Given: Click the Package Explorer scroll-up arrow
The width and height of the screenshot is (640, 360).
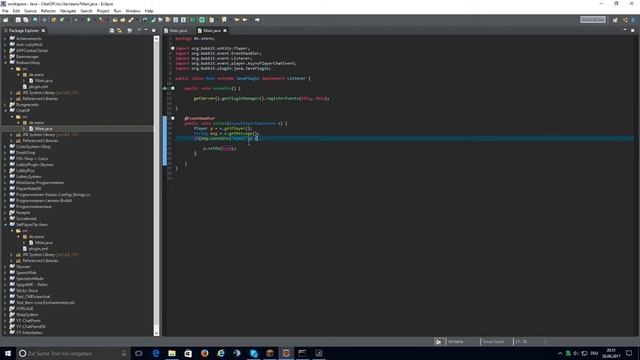Looking at the screenshot, I should (156, 39).
